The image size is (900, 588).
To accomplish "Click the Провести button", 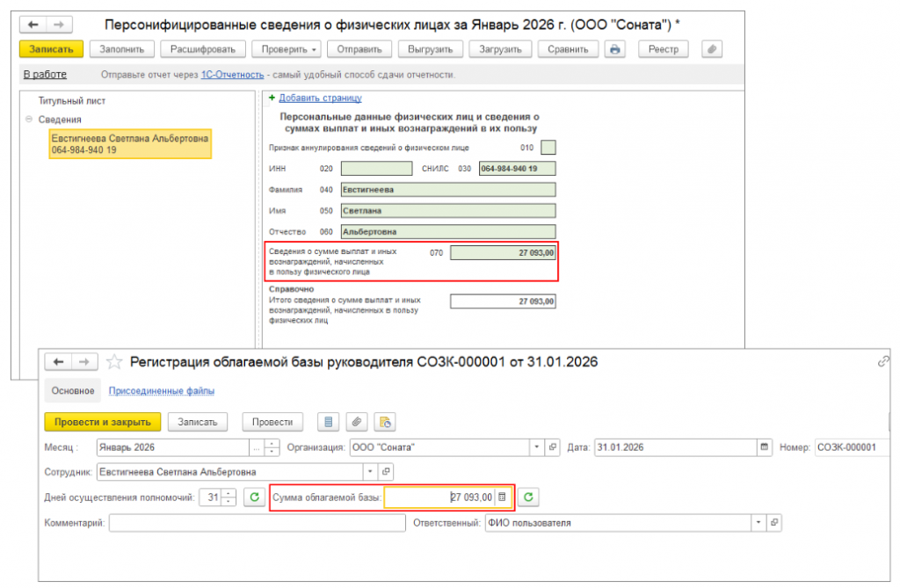I will [x=272, y=422].
